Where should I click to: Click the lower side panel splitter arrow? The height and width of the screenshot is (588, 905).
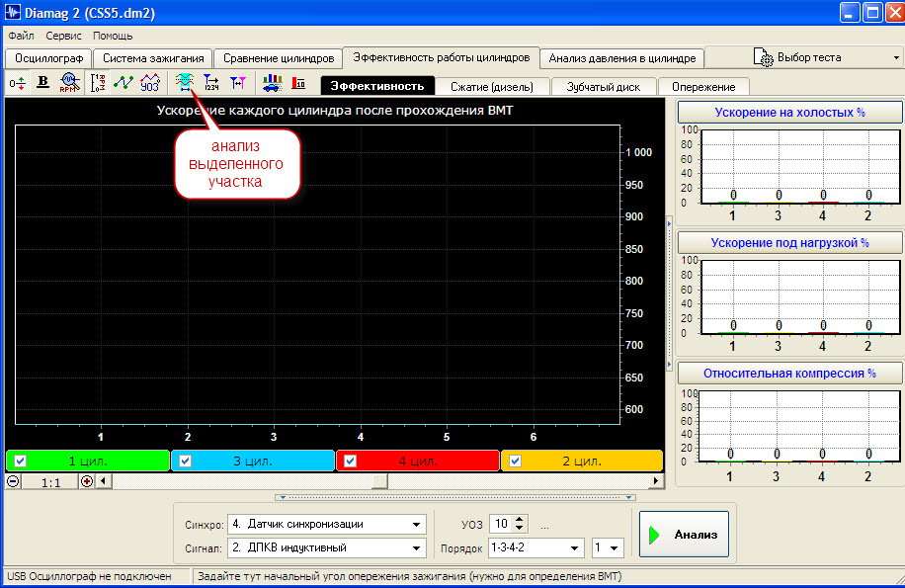[x=670, y=365]
